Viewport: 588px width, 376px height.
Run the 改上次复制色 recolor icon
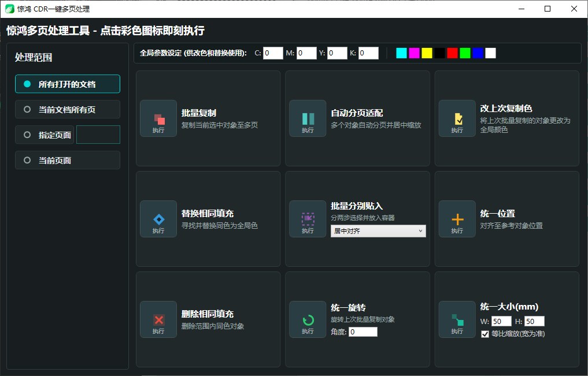point(457,118)
